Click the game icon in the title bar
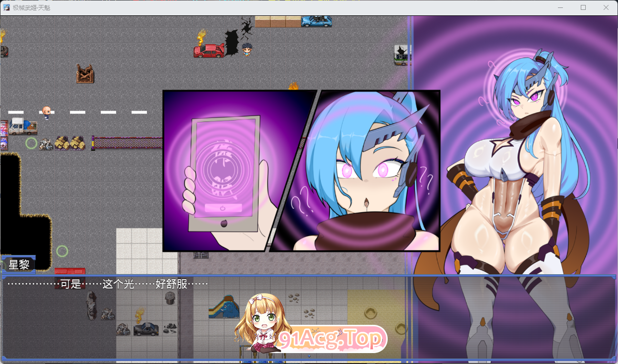This screenshot has width=618, height=364. pyautogui.click(x=7, y=7)
